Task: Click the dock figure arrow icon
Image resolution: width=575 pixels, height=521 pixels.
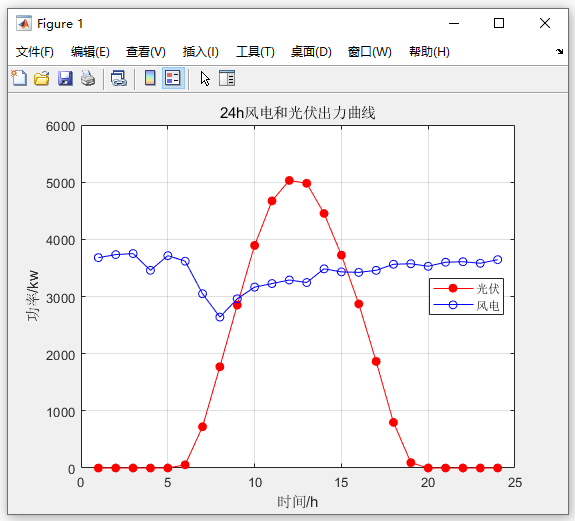Action: [559, 51]
